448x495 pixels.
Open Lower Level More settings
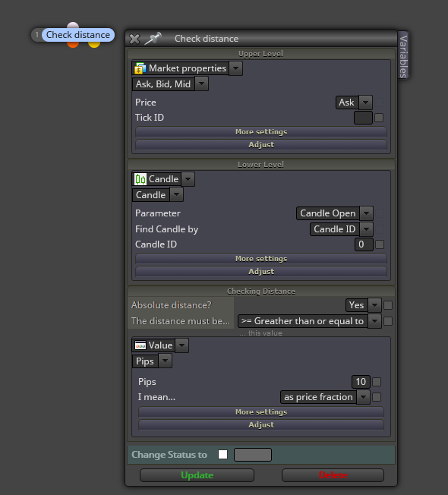point(261,259)
